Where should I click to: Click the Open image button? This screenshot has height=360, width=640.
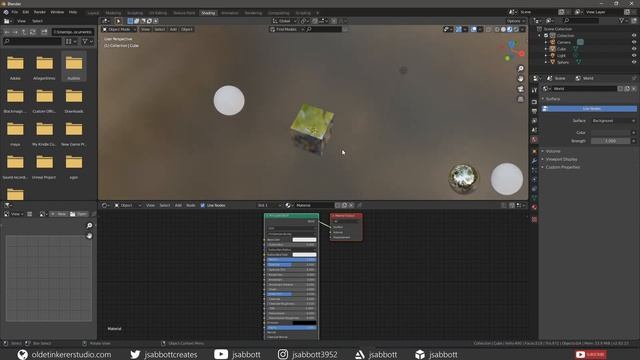tap(79, 214)
